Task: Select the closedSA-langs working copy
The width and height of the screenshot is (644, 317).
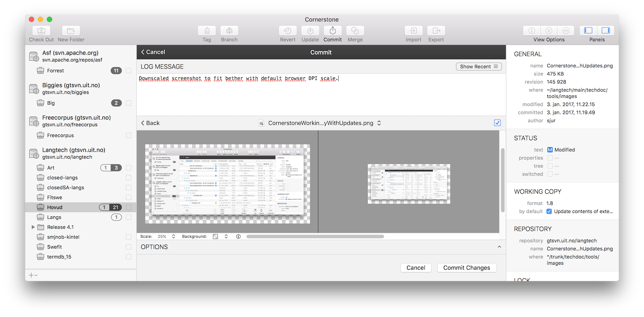Action: pos(80,188)
